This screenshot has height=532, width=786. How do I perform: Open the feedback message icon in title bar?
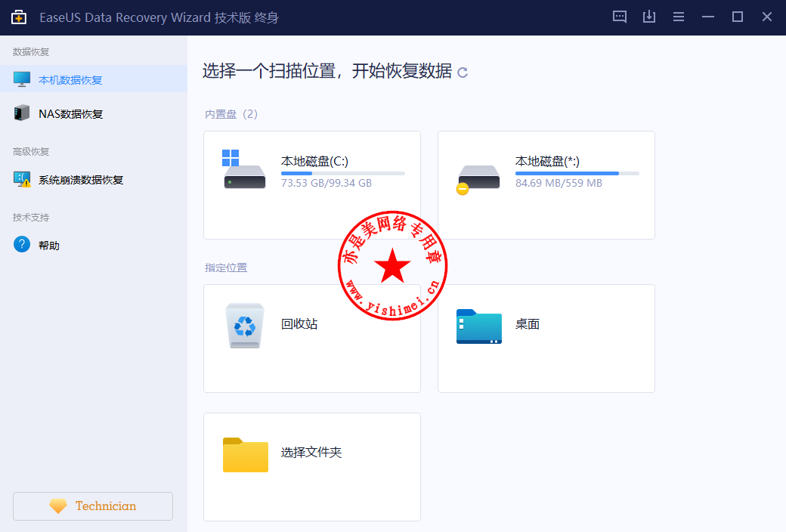pyautogui.click(x=620, y=17)
